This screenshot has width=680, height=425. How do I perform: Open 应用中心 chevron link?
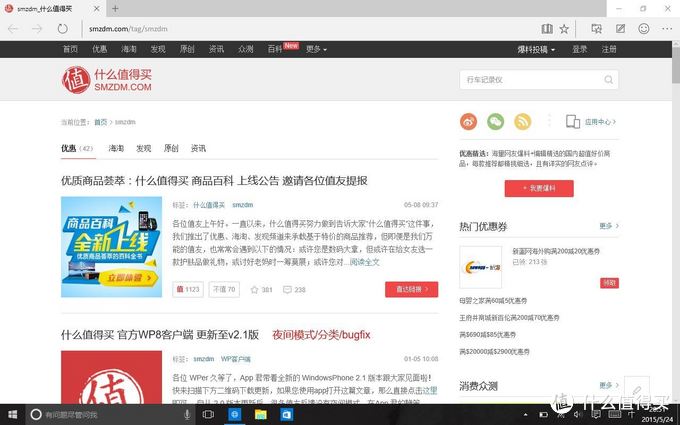[601, 122]
